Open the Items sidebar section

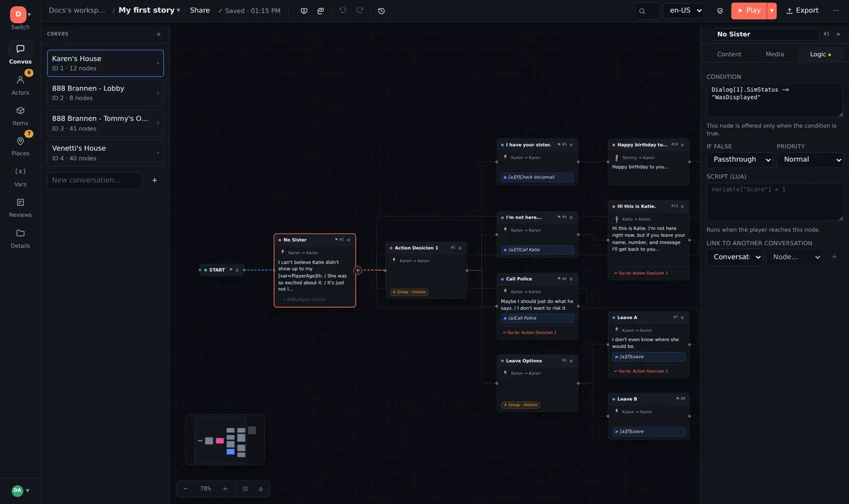coord(20,116)
